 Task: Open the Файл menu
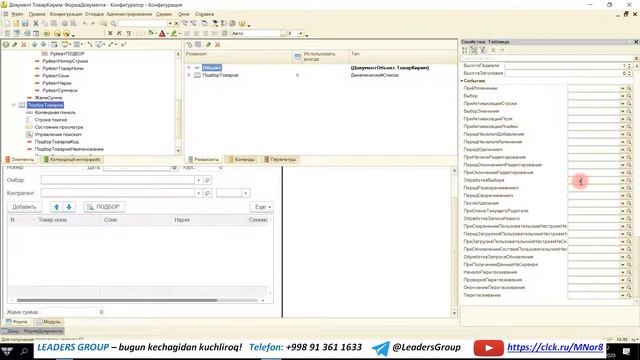tap(17, 14)
